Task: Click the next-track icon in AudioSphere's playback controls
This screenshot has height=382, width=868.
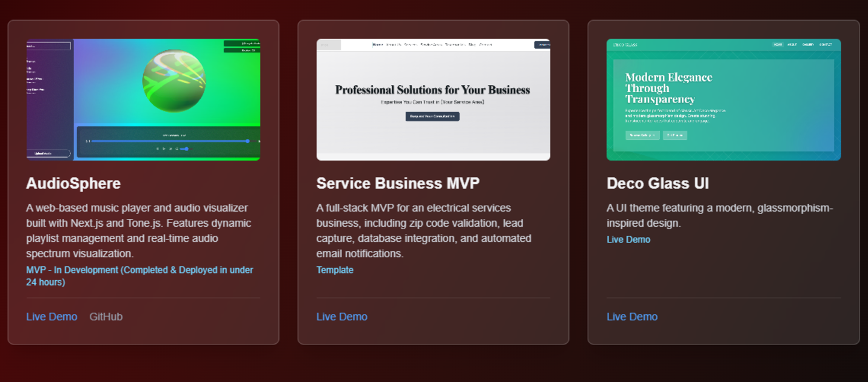Action: point(171,149)
